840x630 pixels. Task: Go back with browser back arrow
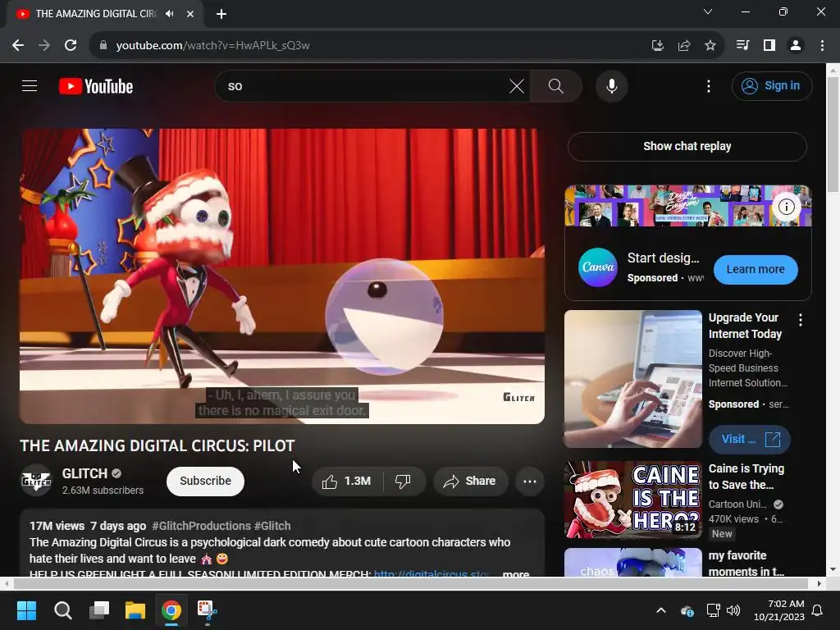click(x=18, y=46)
